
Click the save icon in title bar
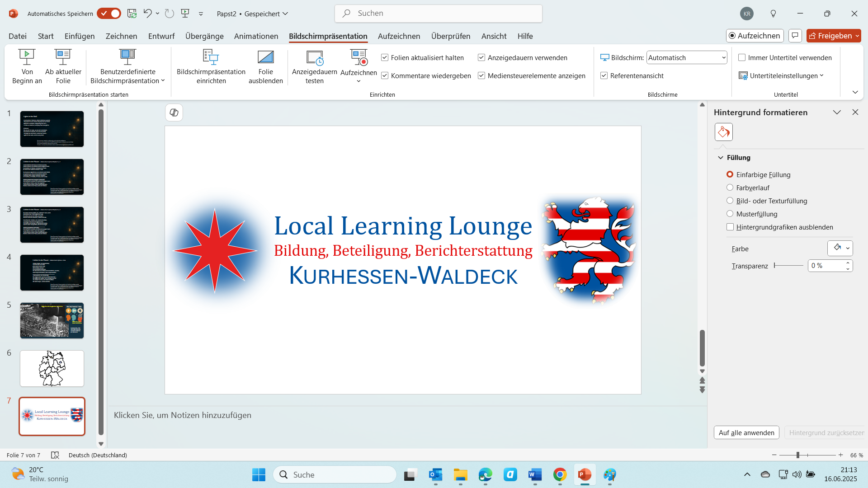(x=132, y=14)
